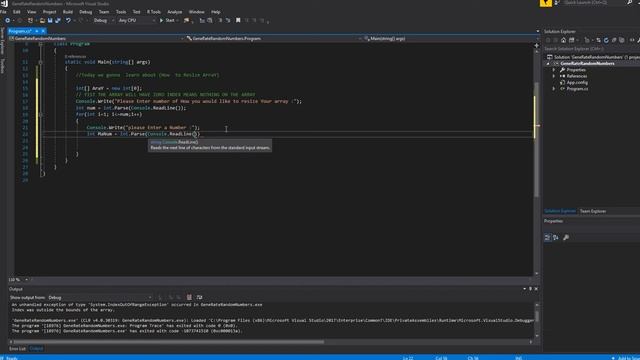
Task: Click the code editor vertical scrollbar
Action: 536,139
